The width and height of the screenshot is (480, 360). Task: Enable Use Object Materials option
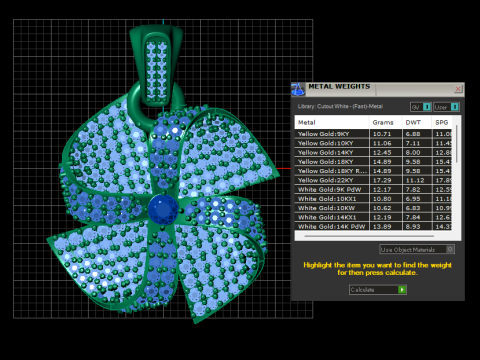(417, 249)
